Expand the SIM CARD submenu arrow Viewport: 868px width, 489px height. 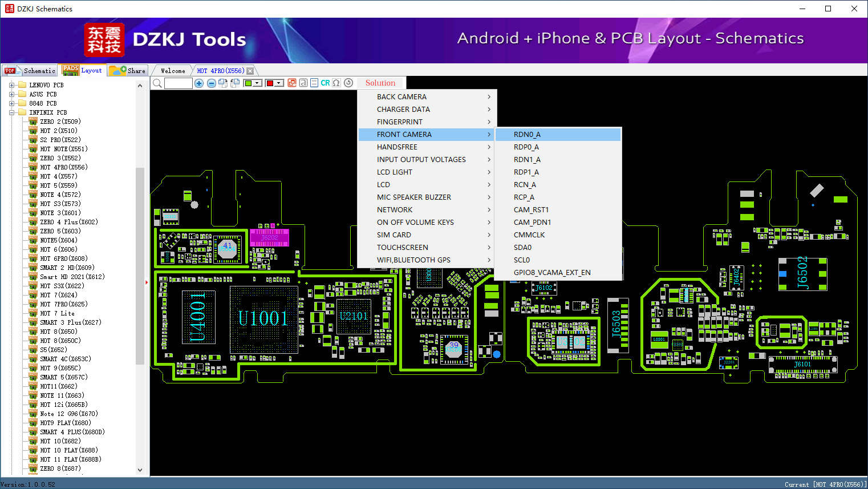coord(489,235)
